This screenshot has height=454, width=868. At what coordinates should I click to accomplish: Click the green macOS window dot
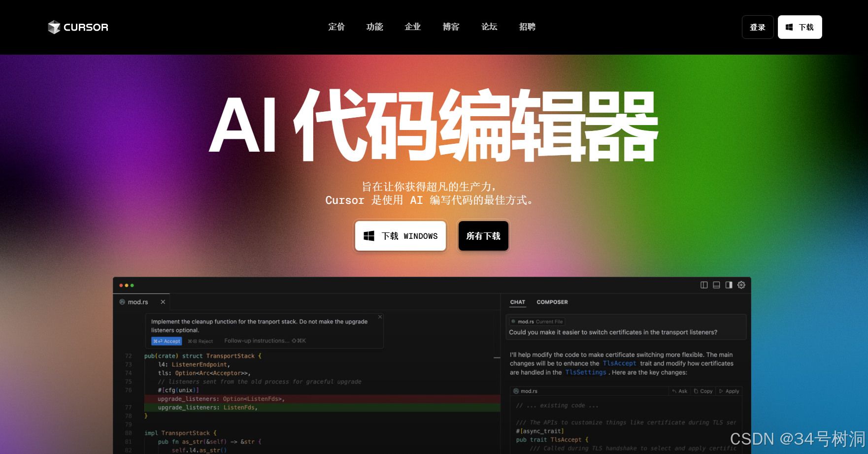pyautogui.click(x=132, y=285)
